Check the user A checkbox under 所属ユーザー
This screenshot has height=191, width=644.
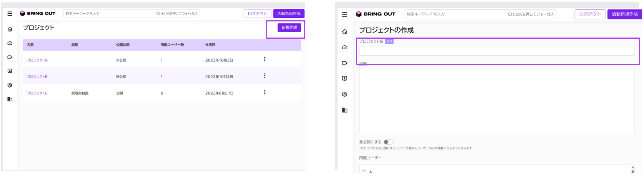[364, 172]
